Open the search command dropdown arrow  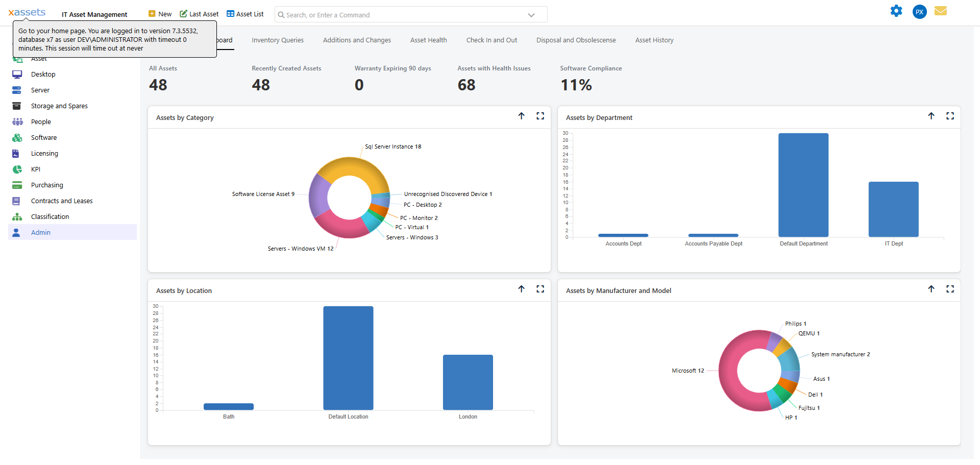click(x=531, y=15)
